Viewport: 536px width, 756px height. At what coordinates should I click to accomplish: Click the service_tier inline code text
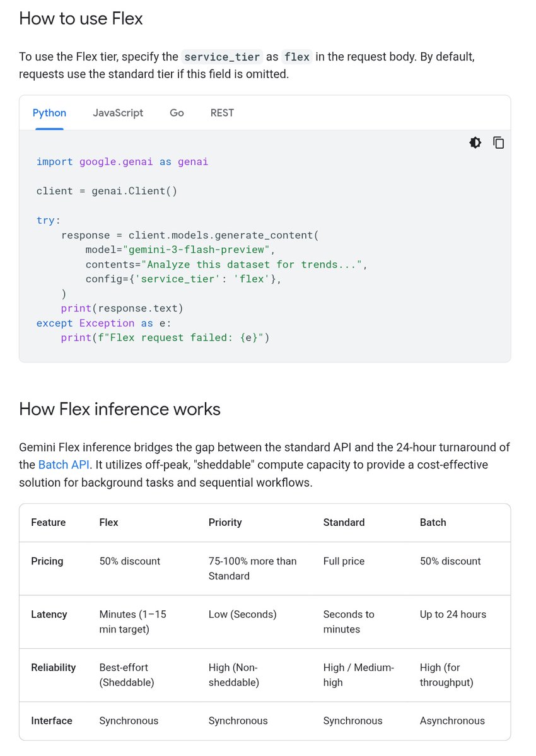[x=221, y=57]
